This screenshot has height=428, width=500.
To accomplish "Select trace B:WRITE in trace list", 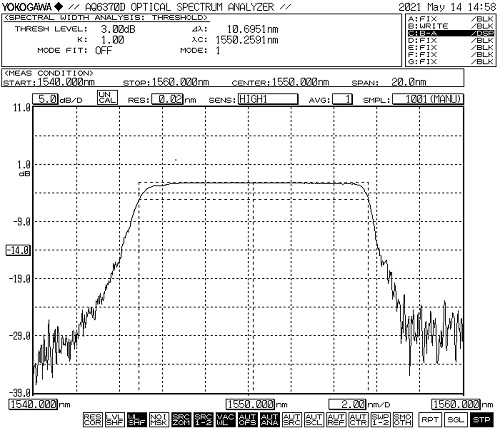I will tap(450, 26).
